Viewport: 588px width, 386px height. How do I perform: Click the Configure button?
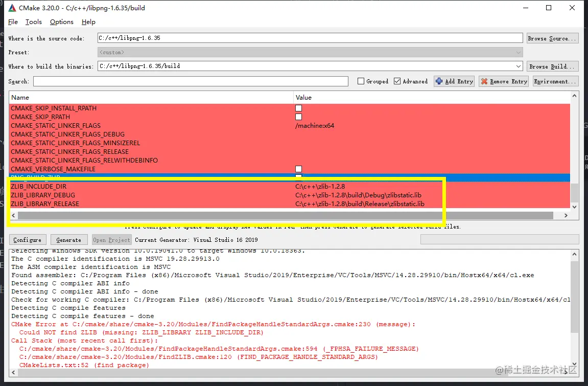point(28,240)
